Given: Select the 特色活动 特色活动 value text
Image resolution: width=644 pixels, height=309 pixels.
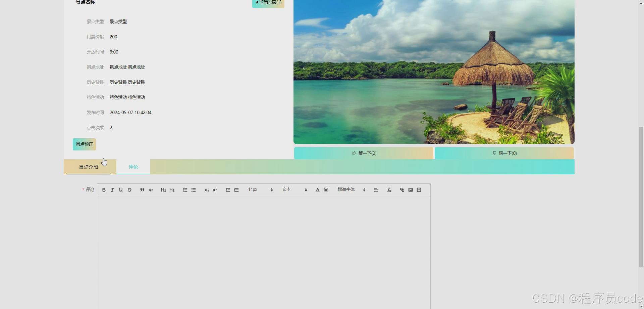Looking at the screenshot, I should point(127,97).
